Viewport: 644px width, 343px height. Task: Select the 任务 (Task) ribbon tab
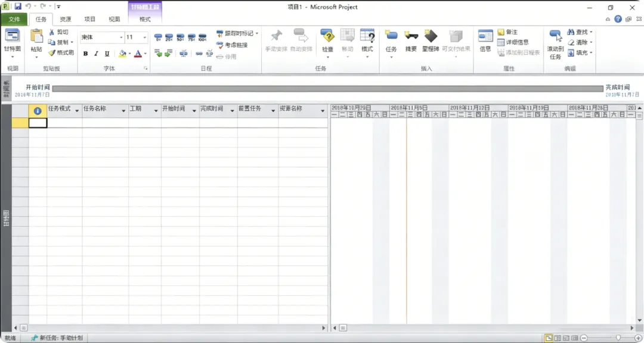(41, 19)
